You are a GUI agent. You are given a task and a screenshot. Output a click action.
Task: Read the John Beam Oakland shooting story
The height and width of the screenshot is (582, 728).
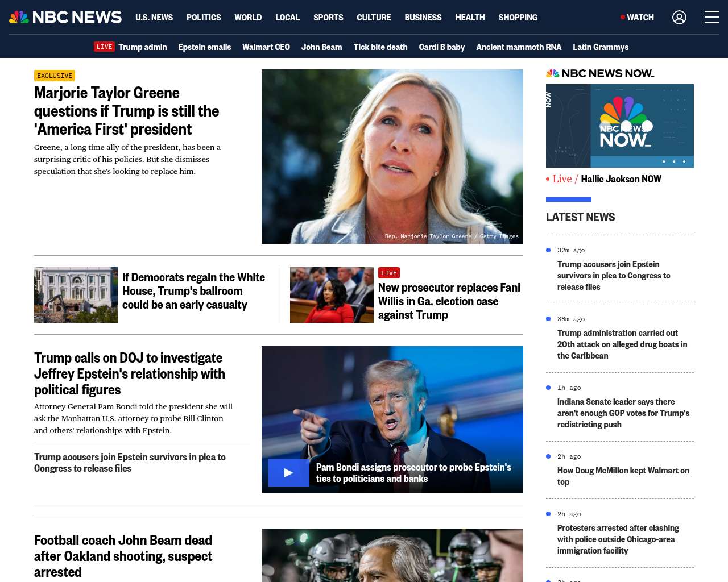[123, 556]
